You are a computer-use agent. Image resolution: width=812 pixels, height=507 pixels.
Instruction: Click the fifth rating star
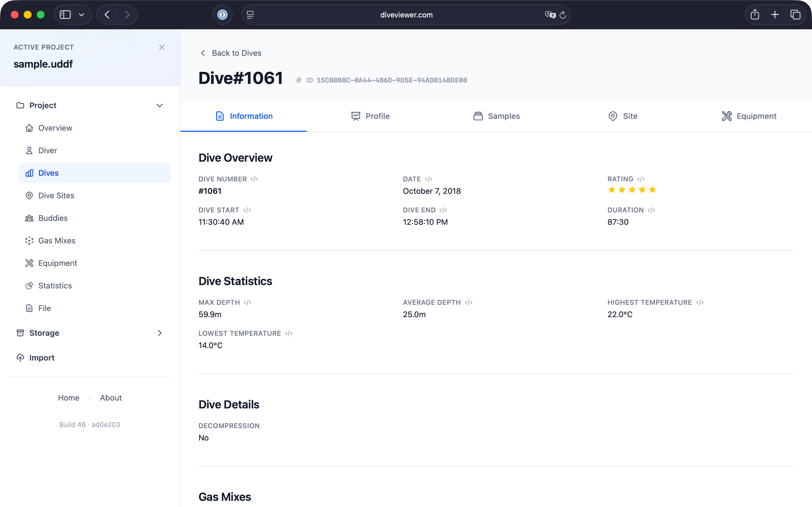(652, 190)
